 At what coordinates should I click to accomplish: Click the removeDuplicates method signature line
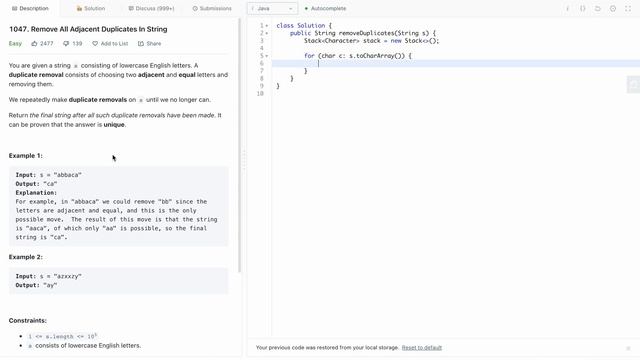coord(362,33)
